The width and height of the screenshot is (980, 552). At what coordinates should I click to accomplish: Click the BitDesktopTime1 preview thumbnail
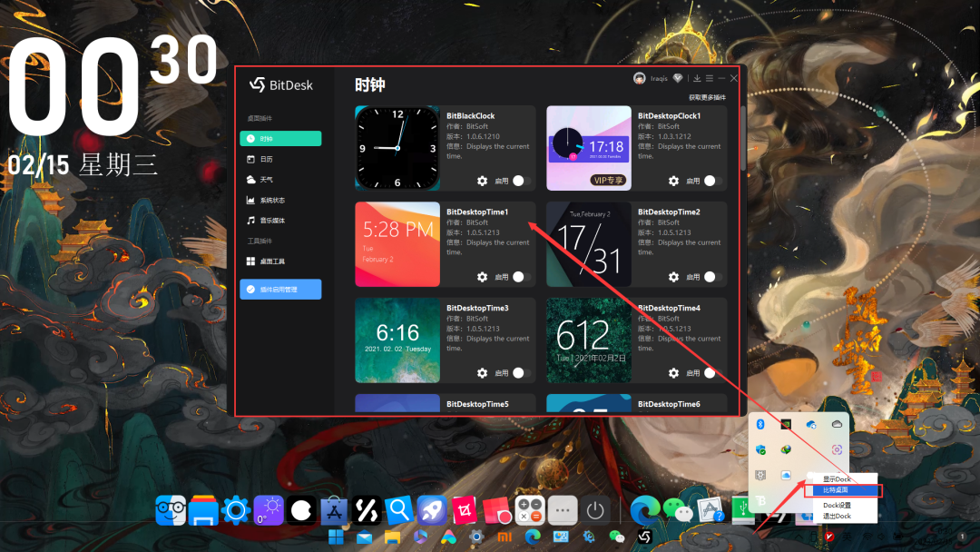[397, 244]
